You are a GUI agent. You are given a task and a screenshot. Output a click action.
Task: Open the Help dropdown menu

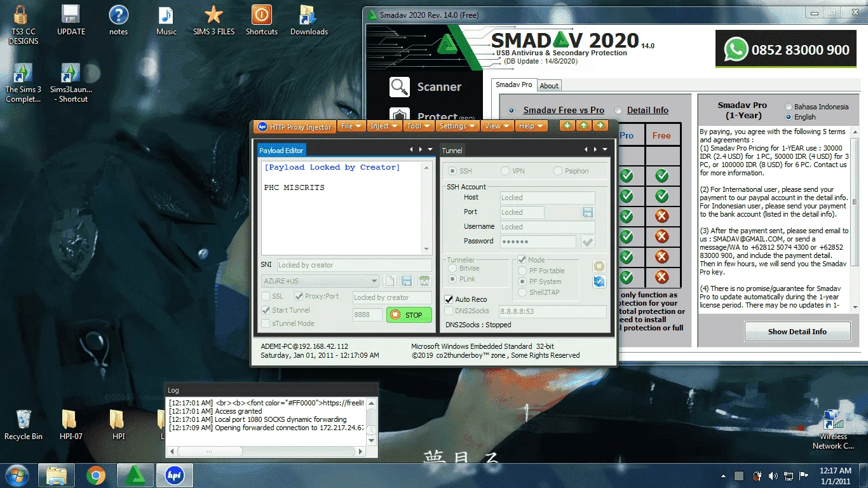click(531, 126)
